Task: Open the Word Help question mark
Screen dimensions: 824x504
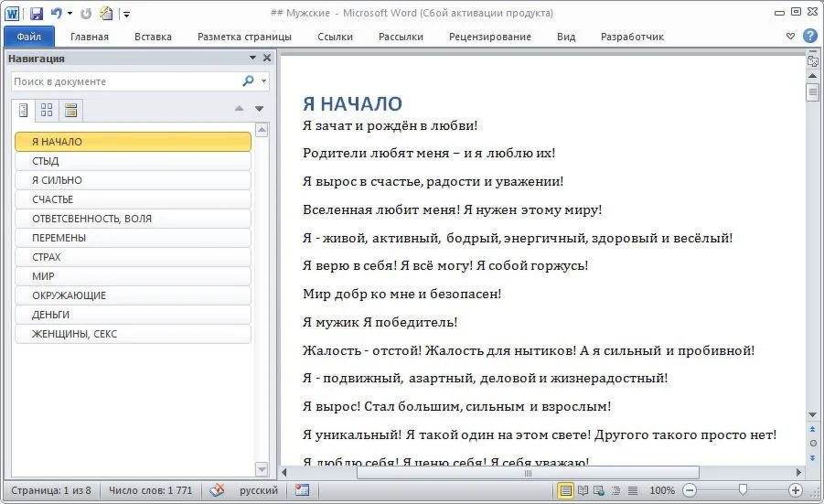Action: [x=809, y=37]
